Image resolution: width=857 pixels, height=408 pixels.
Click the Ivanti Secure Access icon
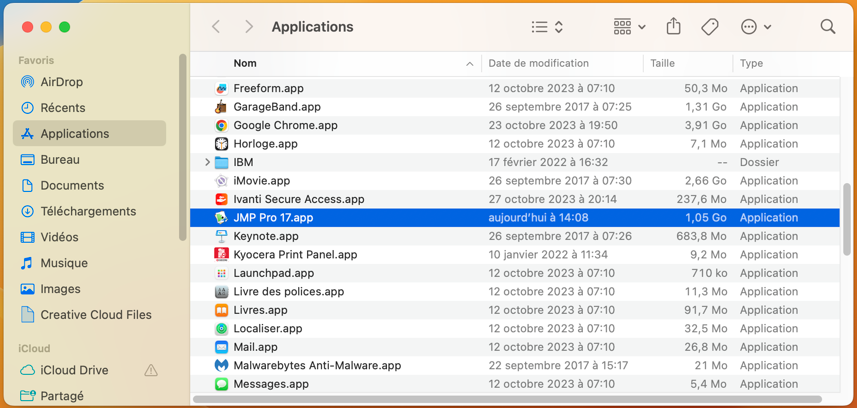click(x=221, y=199)
